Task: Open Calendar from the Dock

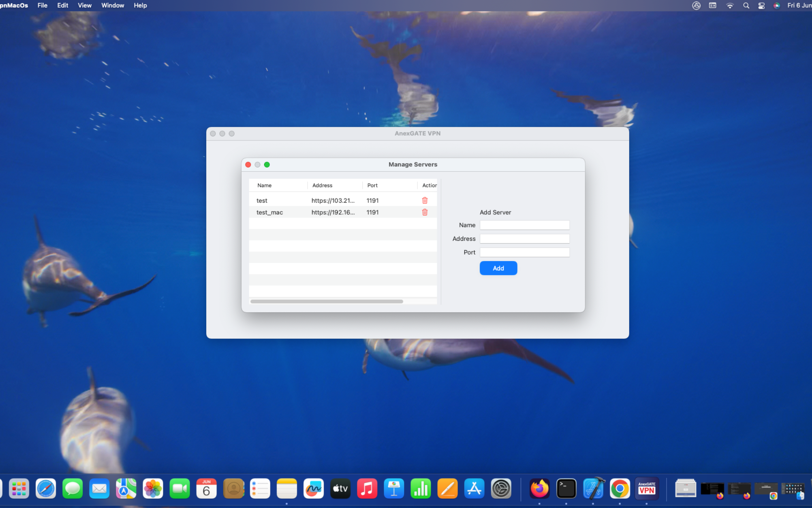Action: point(206,489)
